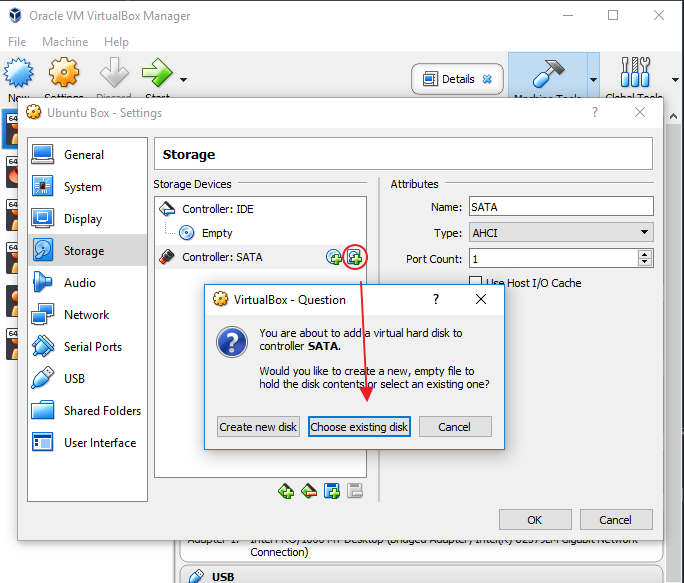Screen dimensions: 684x583
Task: Expand the Machine Tools dropdown arrow
Action: (593, 79)
